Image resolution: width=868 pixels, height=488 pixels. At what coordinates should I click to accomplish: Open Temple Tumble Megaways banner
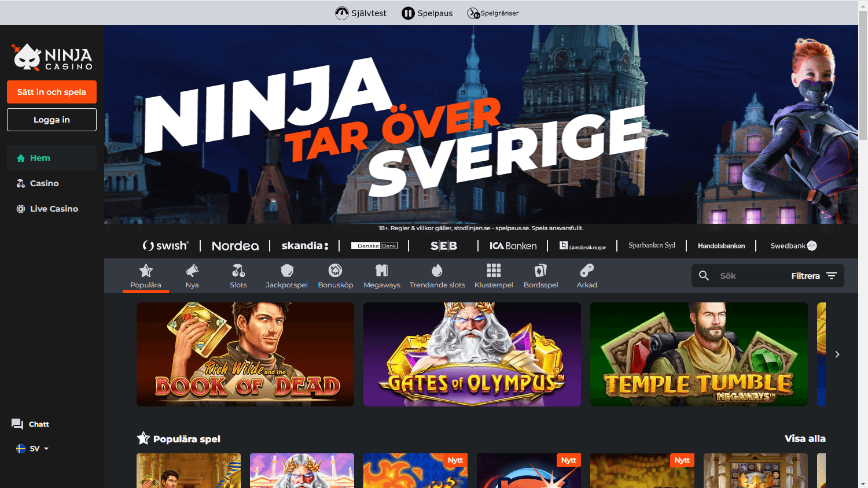pyautogui.click(x=699, y=354)
